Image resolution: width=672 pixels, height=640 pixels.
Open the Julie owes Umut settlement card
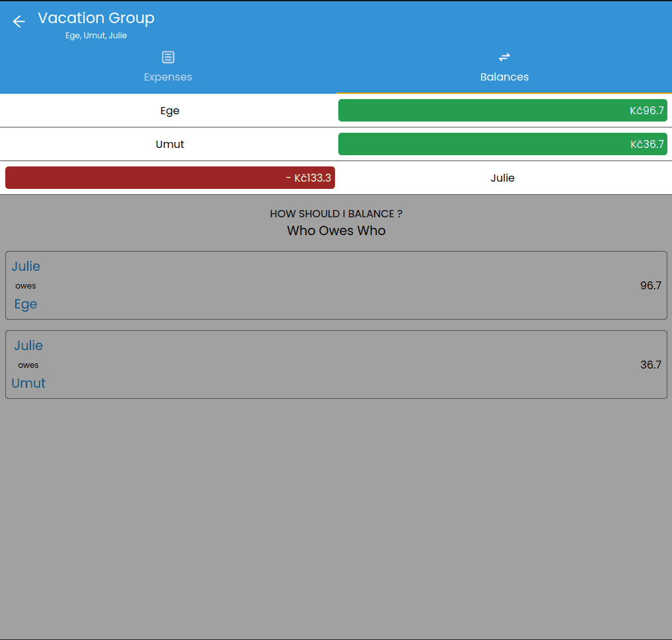coord(336,365)
